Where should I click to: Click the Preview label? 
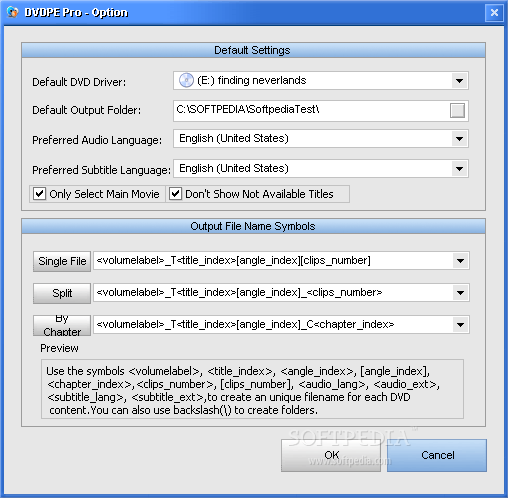point(59,348)
